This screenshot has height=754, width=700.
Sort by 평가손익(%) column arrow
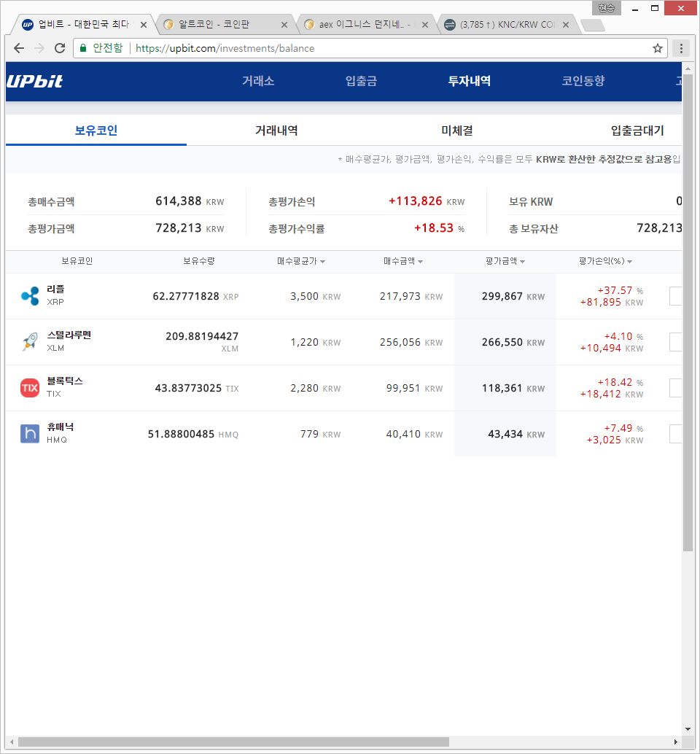pyautogui.click(x=629, y=262)
